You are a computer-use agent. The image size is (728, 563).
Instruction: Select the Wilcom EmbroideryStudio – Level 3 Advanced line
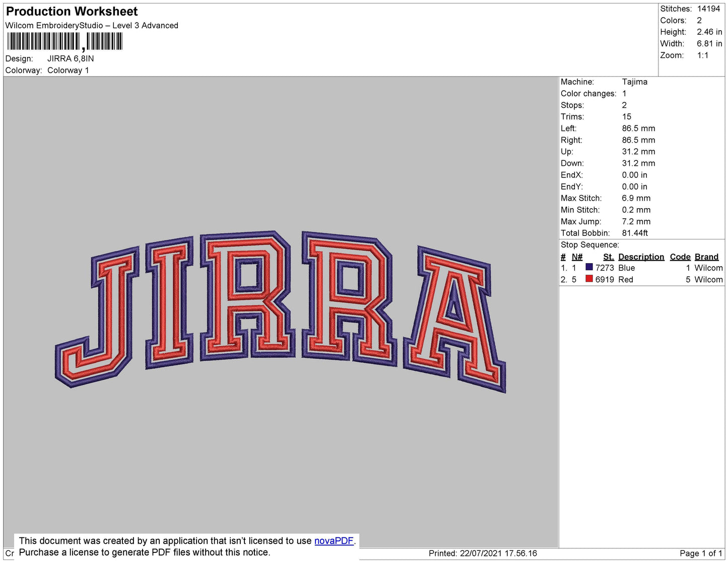click(x=92, y=26)
